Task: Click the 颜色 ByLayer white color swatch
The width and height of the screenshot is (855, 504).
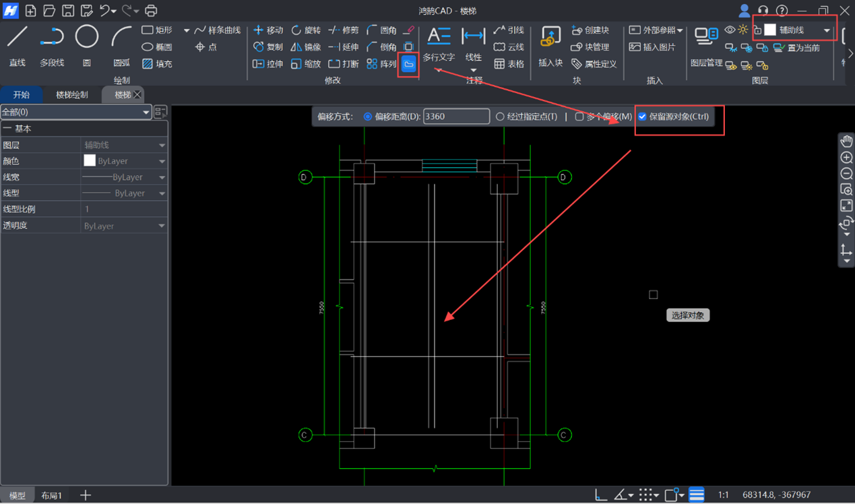Action: tap(90, 161)
